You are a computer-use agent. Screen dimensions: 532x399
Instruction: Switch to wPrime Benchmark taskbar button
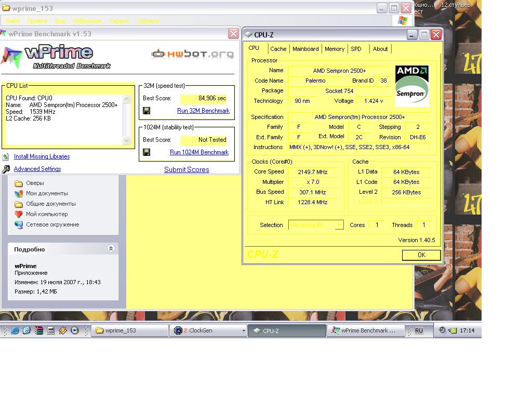[366, 330]
